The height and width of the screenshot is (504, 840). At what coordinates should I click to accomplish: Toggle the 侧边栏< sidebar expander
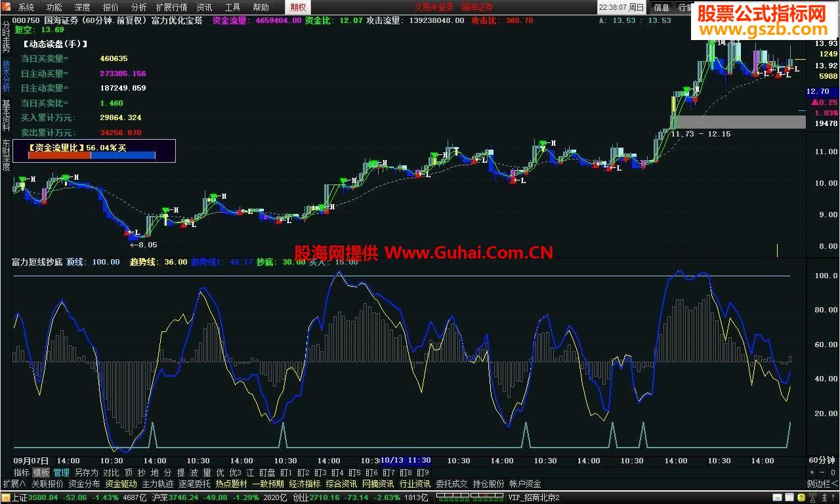[822, 484]
